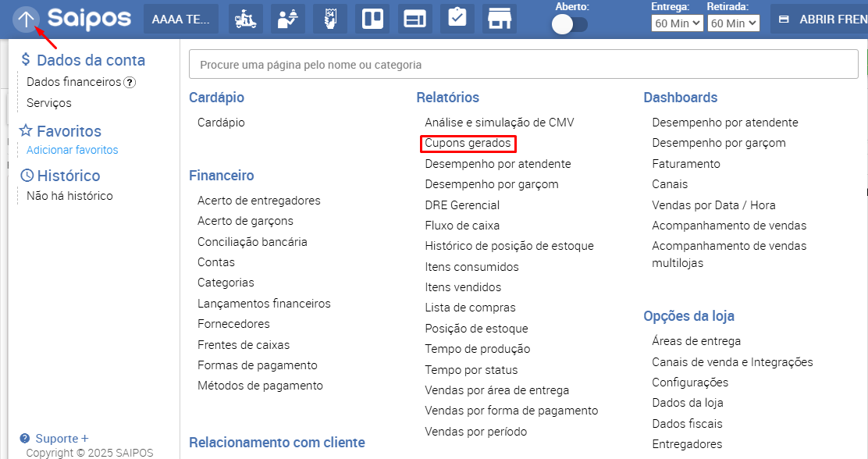Image resolution: width=868 pixels, height=459 pixels.
Task: Open the Tempo de produção report
Action: [x=478, y=350]
